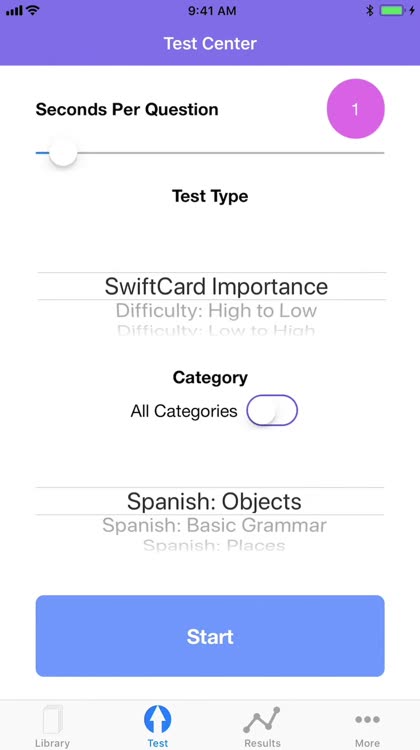
Task: Tap the pink seconds counter circle
Action: [355, 109]
